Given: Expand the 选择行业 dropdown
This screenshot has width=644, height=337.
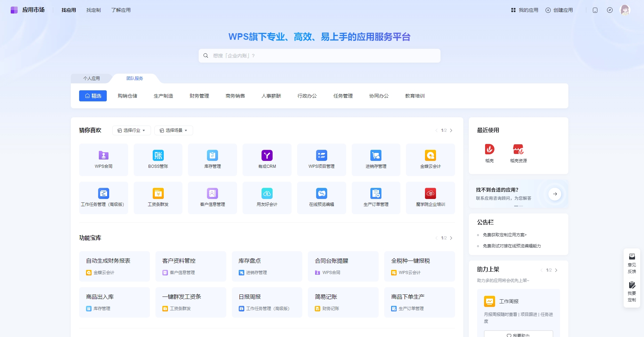Looking at the screenshot, I should [131, 130].
